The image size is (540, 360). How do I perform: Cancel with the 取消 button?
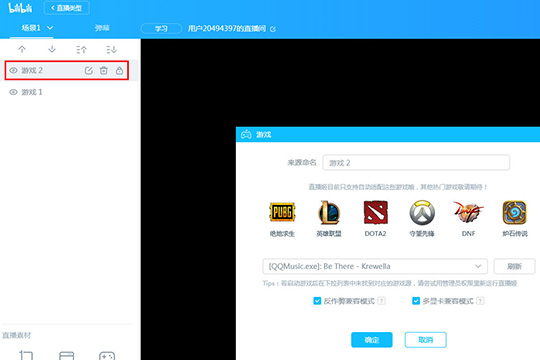pyautogui.click(x=426, y=340)
